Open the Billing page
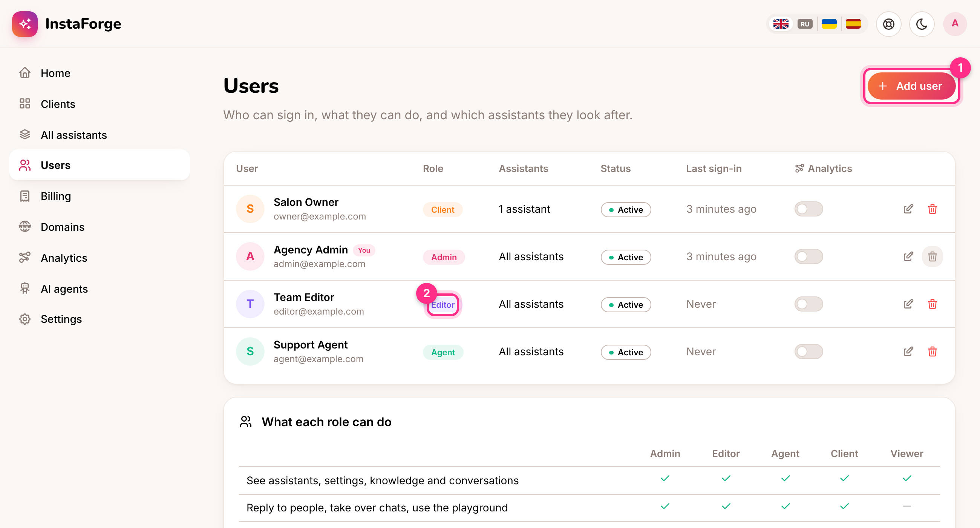The image size is (980, 528). (x=99, y=196)
